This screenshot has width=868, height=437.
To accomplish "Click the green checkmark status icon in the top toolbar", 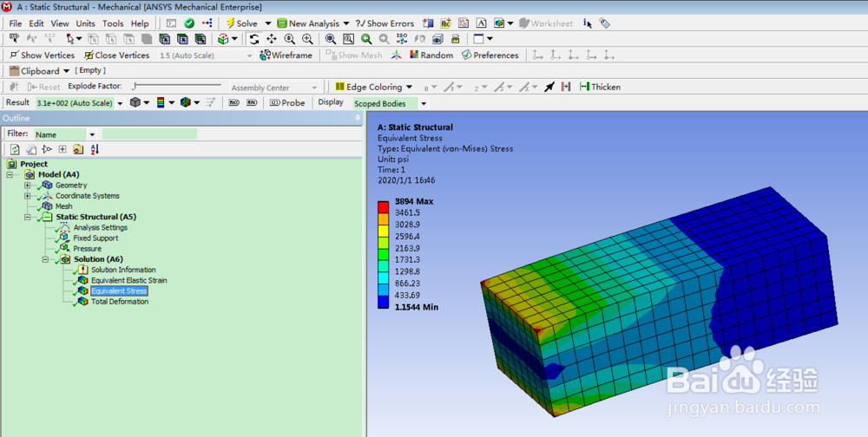I will (x=189, y=23).
